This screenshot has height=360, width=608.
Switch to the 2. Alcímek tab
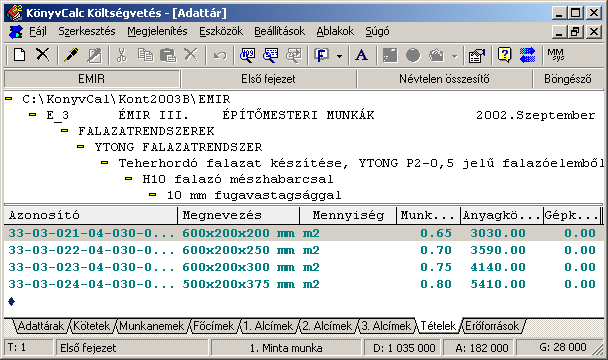pos(328,326)
